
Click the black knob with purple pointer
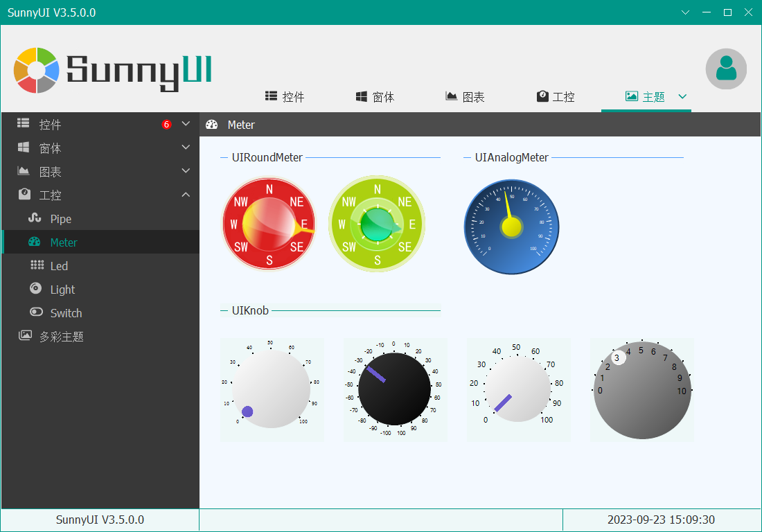(395, 389)
